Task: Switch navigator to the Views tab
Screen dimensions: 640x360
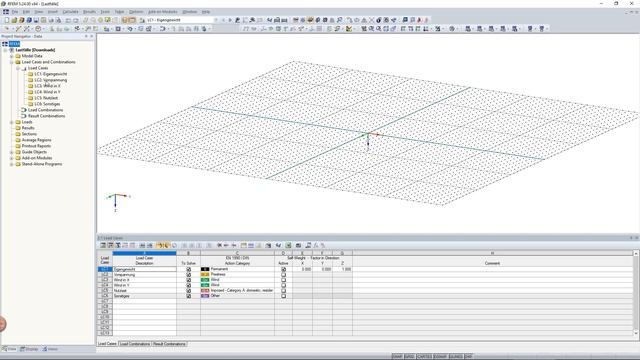Action: 50,349
